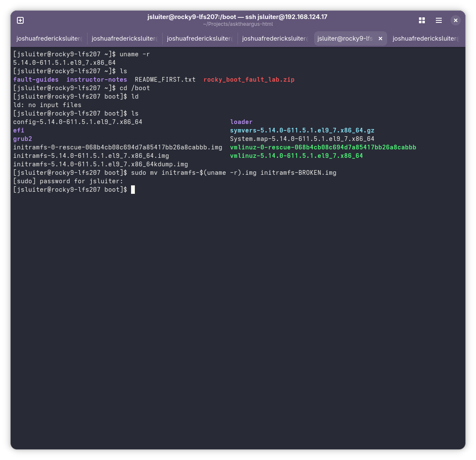This screenshot has width=476, height=460.
Task: Open a new terminal tab
Action: pos(20,20)
